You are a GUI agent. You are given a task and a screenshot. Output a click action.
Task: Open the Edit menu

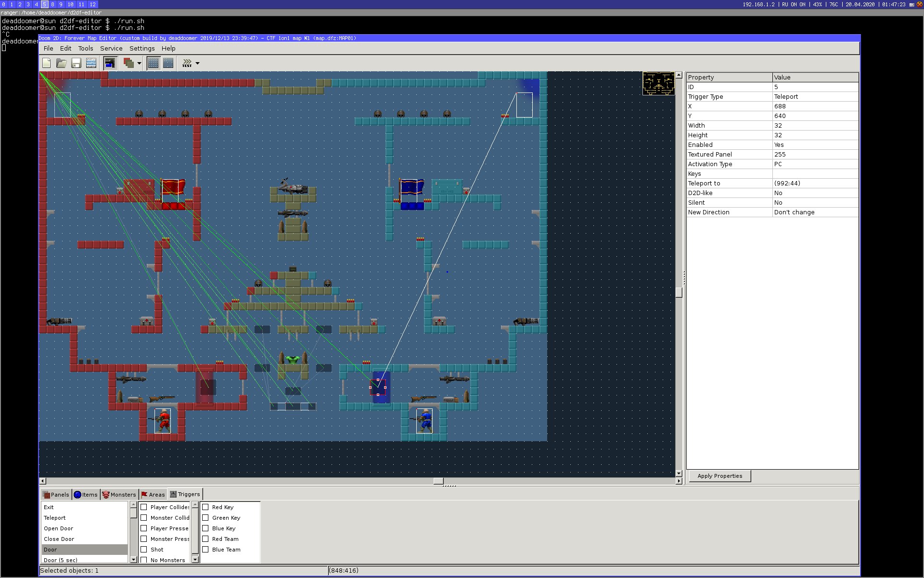(65, 48)
